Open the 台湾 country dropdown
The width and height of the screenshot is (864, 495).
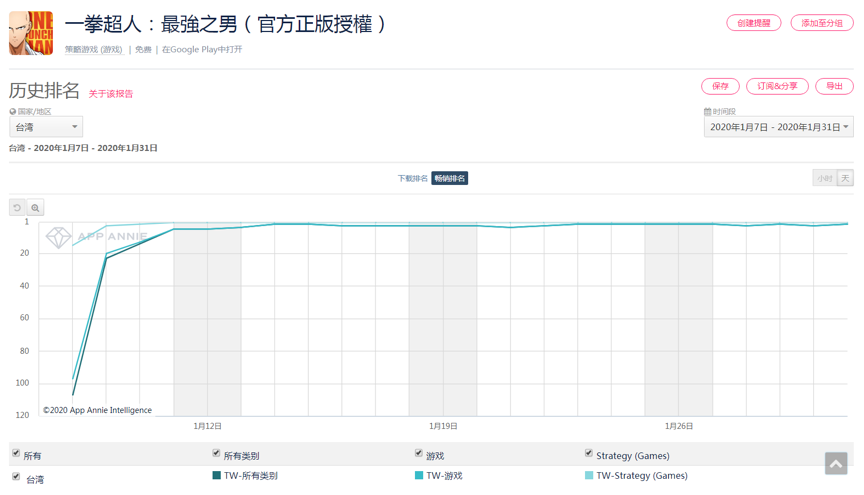(46, 127)
